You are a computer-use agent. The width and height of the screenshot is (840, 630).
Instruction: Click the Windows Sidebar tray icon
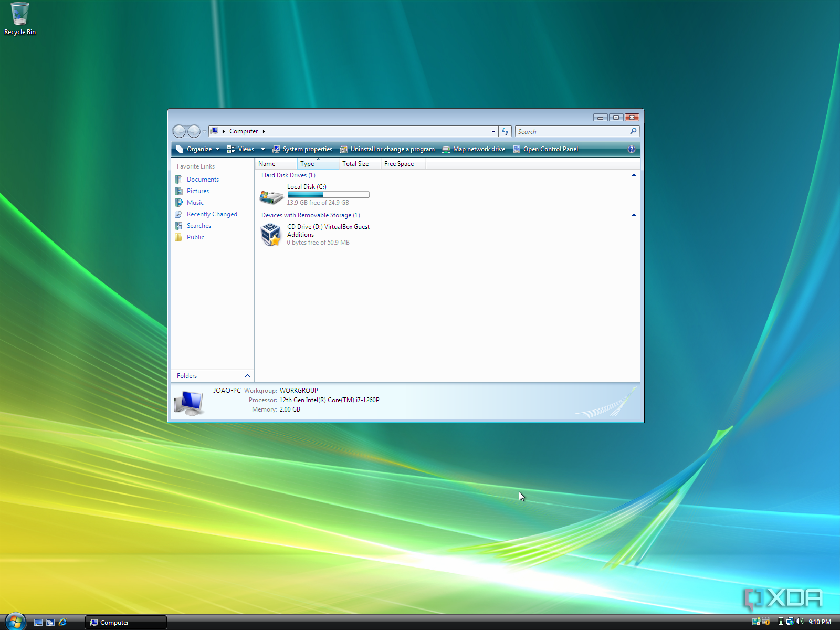756,622
